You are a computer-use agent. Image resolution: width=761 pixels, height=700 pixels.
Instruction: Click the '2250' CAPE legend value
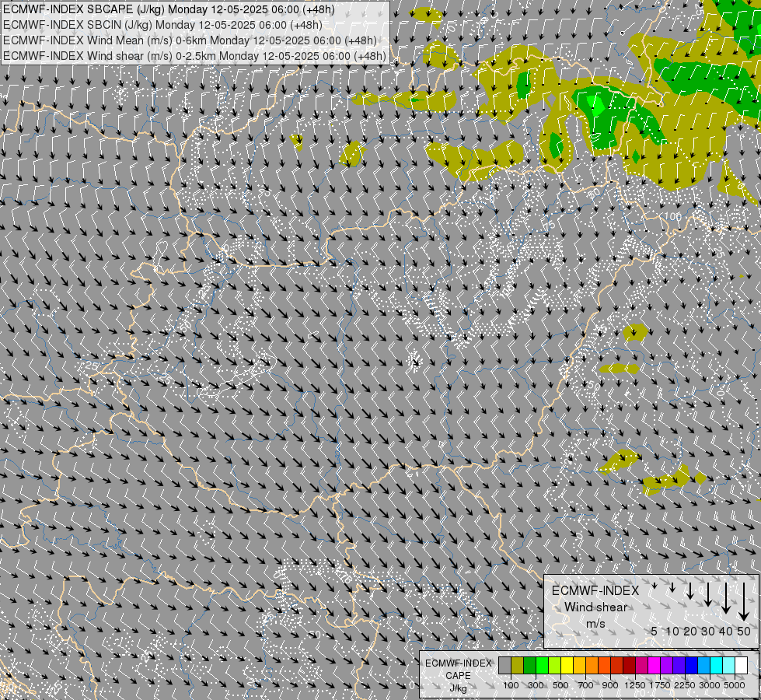[685, 685]
